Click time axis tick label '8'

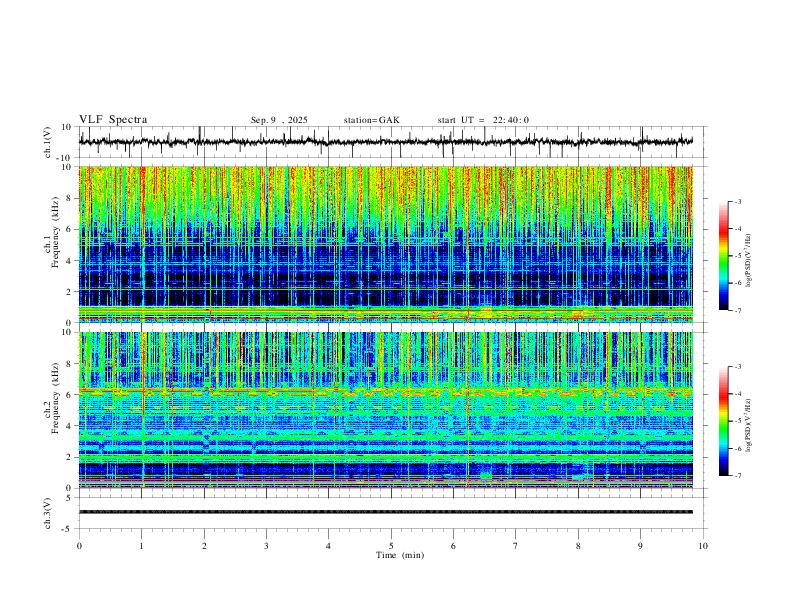point(578,546)
